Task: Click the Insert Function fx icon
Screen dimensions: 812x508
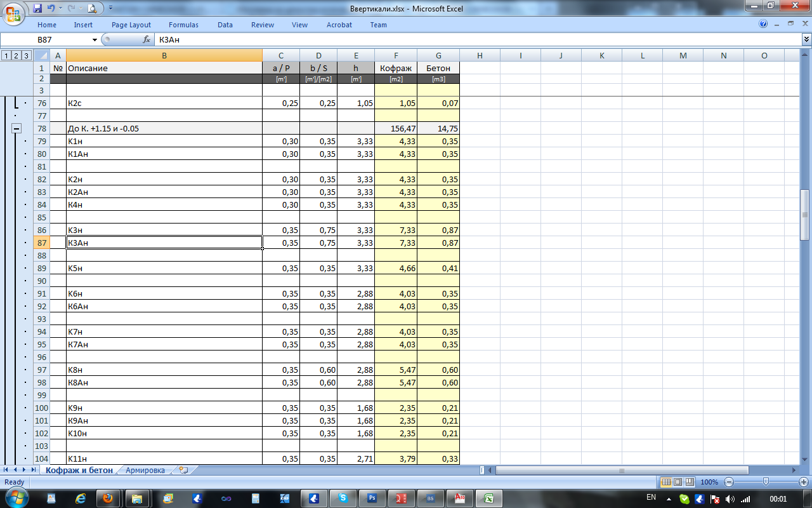Action: pyautogui.click(x=147, y=39)
